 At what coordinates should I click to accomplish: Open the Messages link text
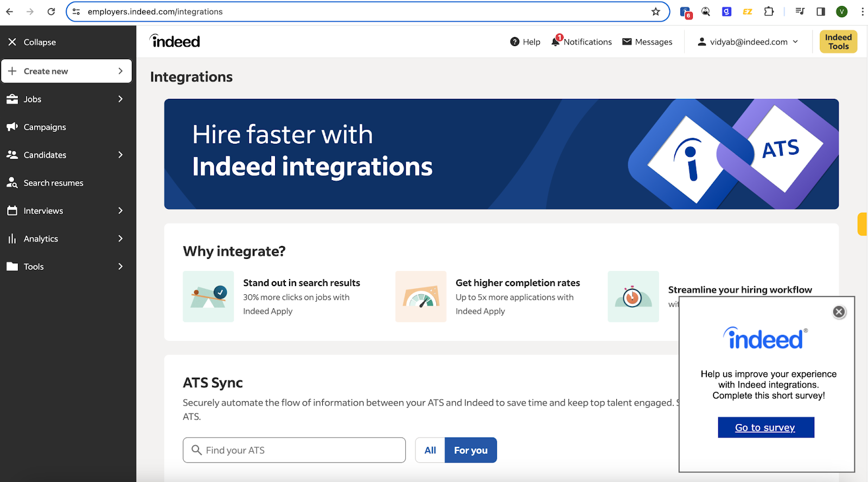654,42
